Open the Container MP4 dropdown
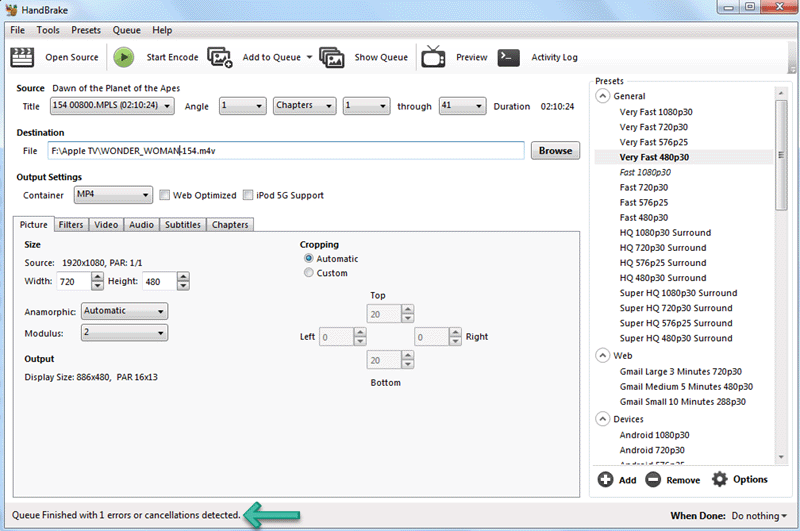The image size is (800, 531). (113, 195)
